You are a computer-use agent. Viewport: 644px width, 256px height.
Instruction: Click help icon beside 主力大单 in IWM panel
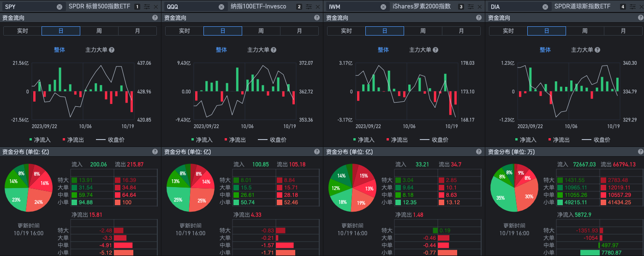[435, 50]
